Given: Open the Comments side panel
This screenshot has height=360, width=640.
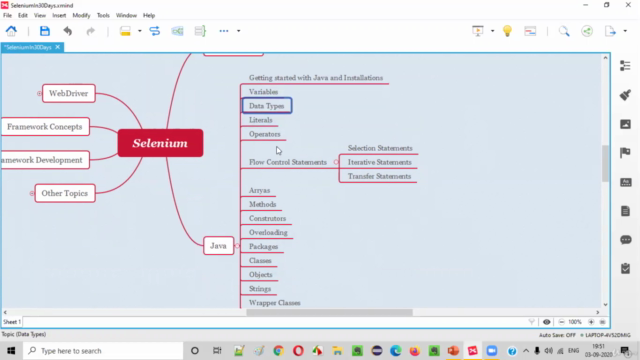Looking at the screenshot, I should (625, 240).
